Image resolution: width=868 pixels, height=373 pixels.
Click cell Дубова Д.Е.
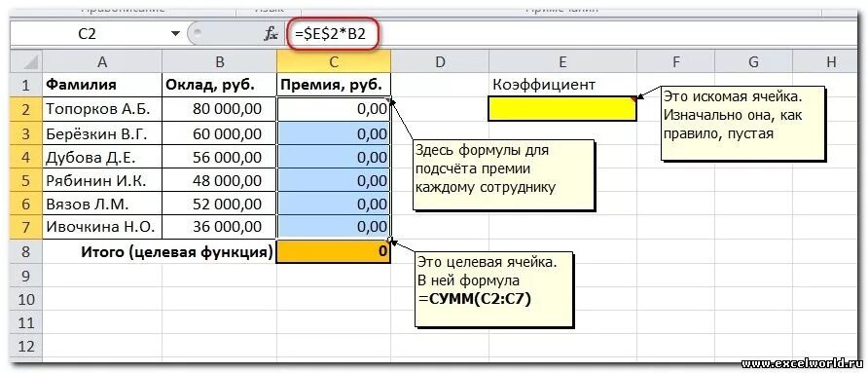[x=102, y=157]
